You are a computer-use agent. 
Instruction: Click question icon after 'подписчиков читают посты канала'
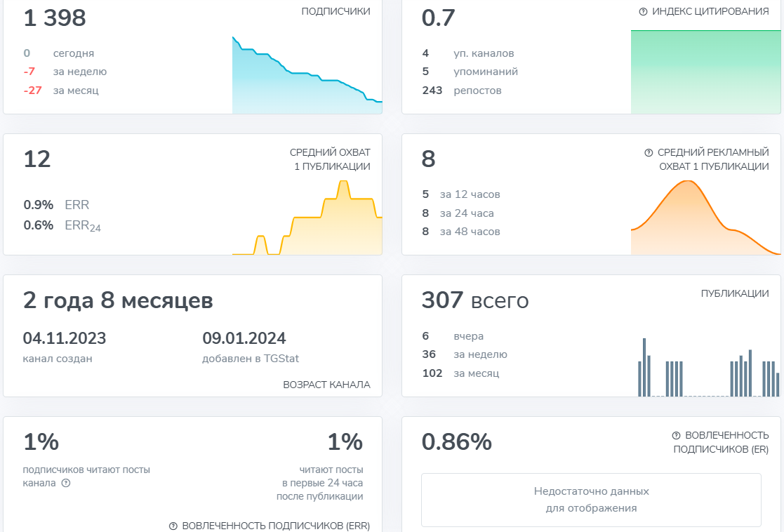point(66,483)
